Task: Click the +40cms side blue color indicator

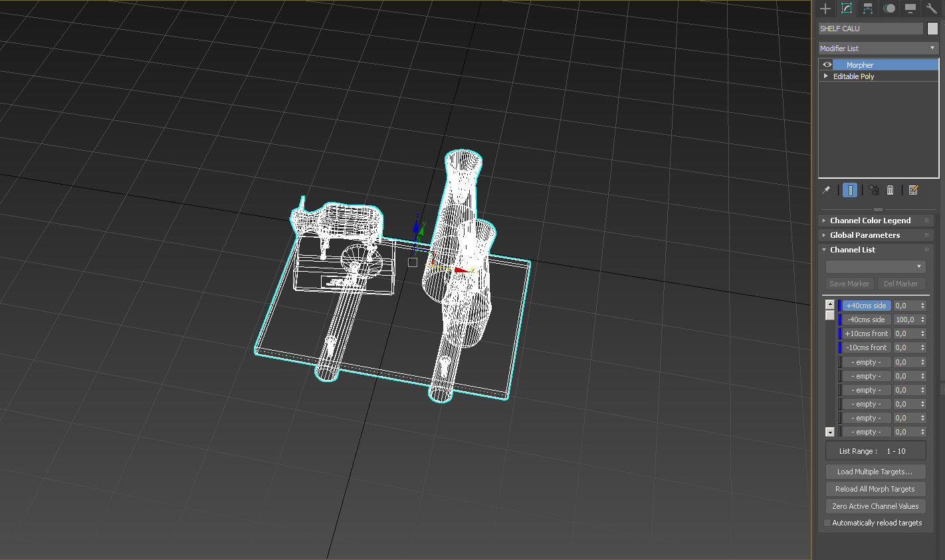Action: [x=839, y=306]
